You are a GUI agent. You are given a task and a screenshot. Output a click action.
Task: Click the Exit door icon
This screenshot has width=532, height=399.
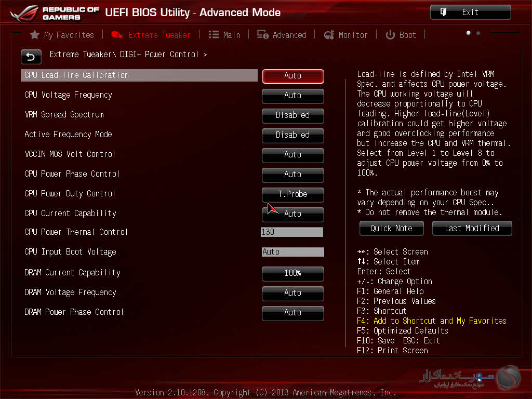[x=443, y=12]
